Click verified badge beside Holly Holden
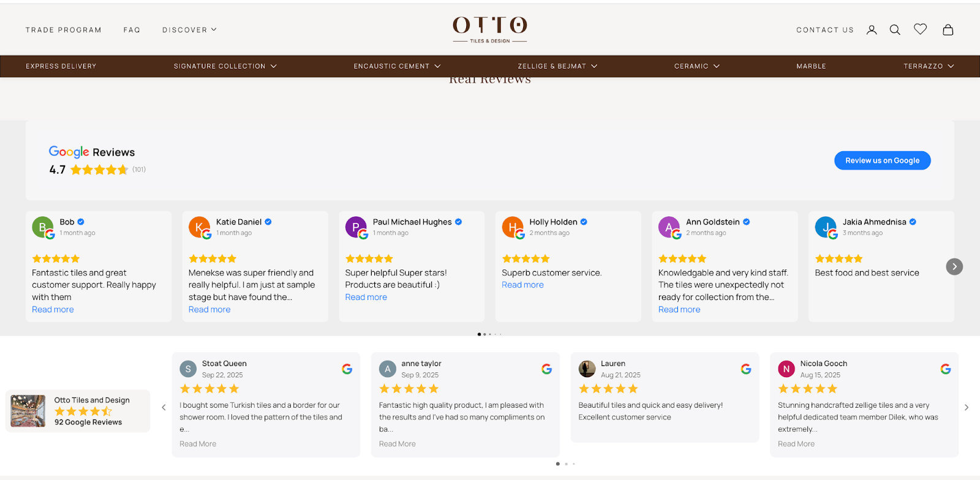The width and height of the screenshot is (980, 480). pos(584,222)
